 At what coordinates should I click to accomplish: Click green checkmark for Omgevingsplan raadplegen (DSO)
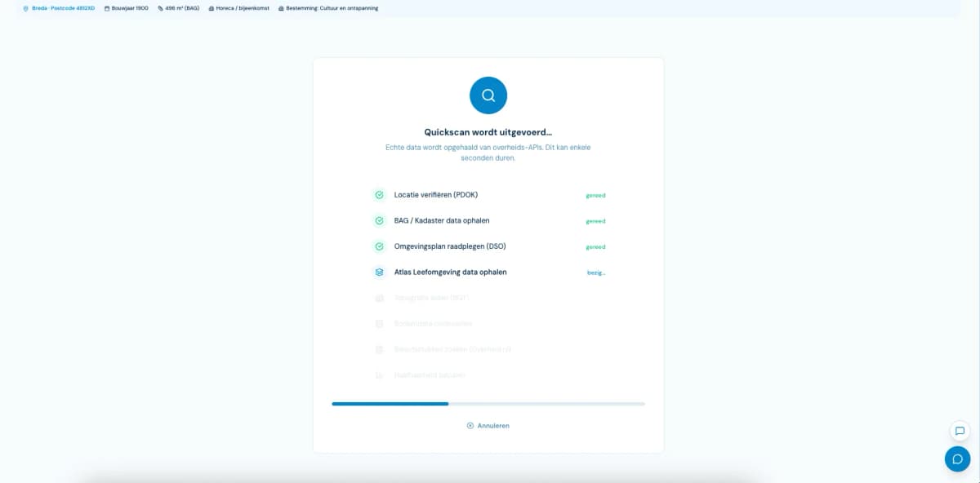tap(379, 246)
